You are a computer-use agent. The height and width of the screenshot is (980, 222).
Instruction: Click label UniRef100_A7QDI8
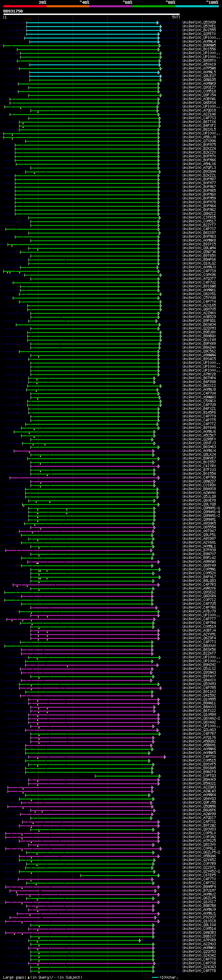point(199,110)
